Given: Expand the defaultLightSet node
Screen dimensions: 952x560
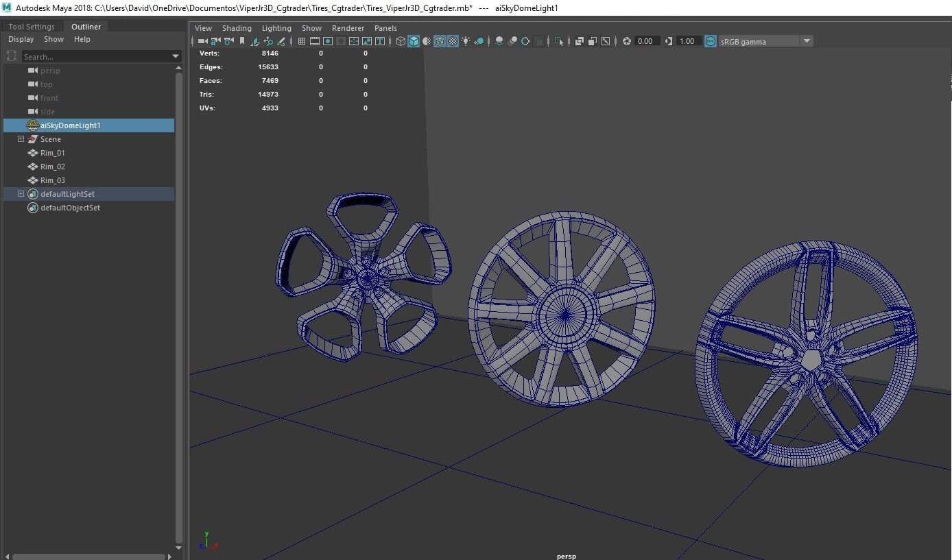Looking at the screenshot, I should [21, 194].
